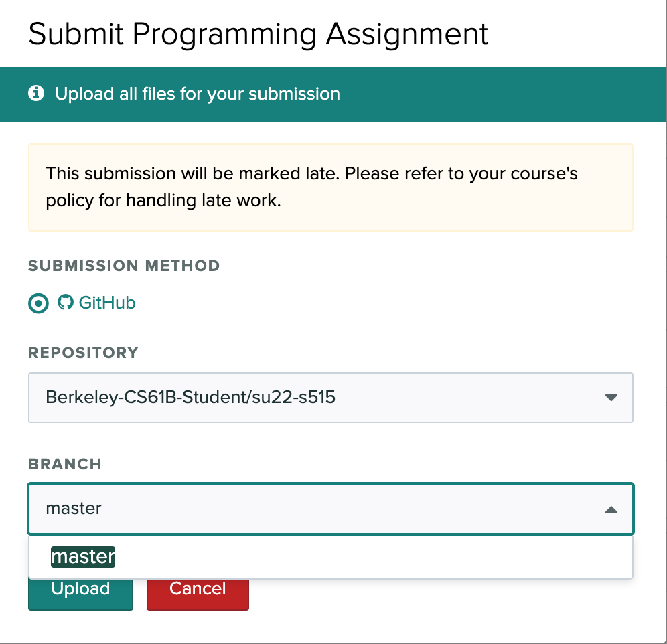Click the Berkeley-CS61B-Student/su22-s515 repository name

(x=190, y=398)
